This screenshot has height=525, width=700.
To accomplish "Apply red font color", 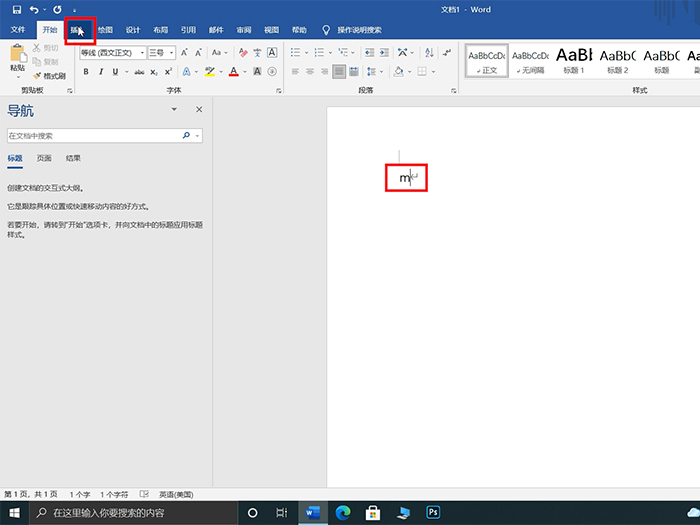I will [x=233, y=71].
